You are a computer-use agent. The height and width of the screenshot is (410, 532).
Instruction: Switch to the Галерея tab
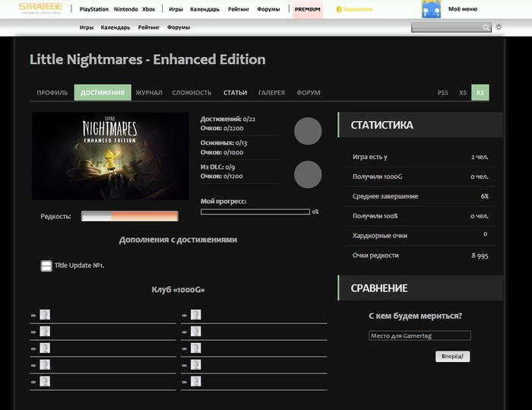pos(271,93)
